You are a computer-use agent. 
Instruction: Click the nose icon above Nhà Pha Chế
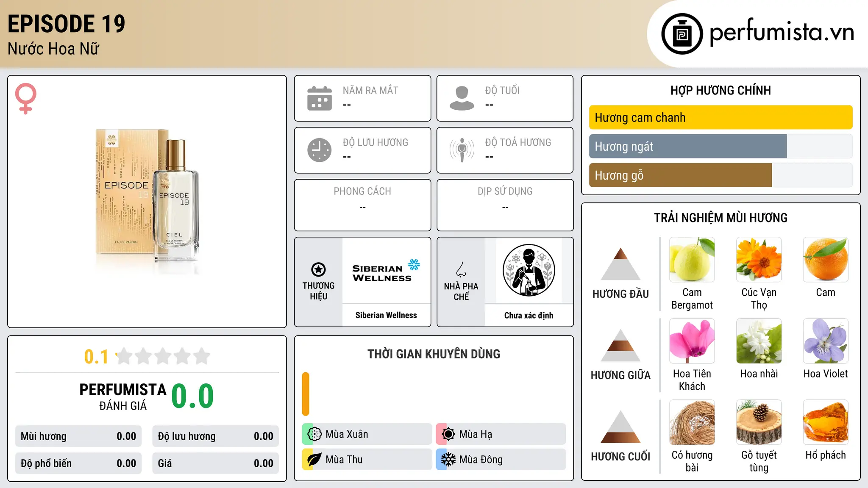(x=461, y=269)
